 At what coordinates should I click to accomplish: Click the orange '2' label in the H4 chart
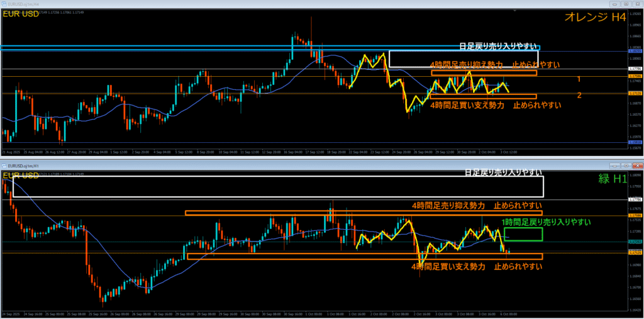[579, 96]
